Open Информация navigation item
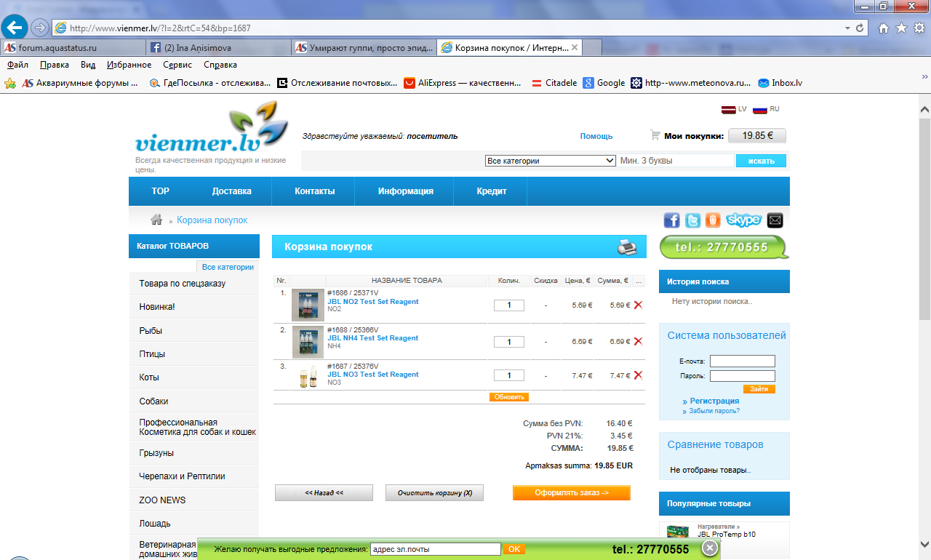Image resolution: width=931 pixels, height=560 pixels. click(406, 191)
